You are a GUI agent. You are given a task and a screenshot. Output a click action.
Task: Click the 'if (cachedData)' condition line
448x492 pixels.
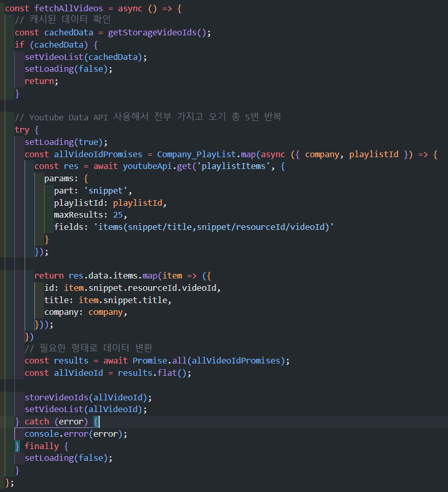click(56, 45)
